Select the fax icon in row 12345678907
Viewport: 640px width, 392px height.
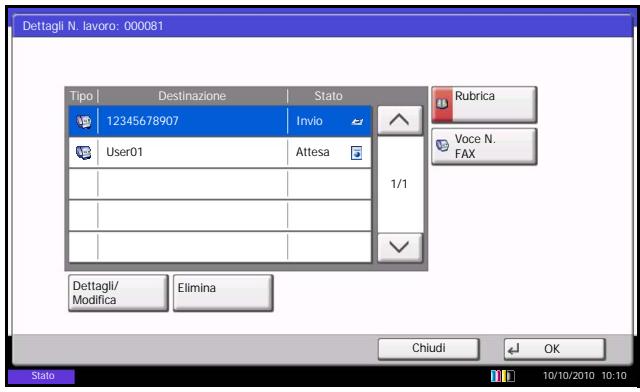[84, 121]
